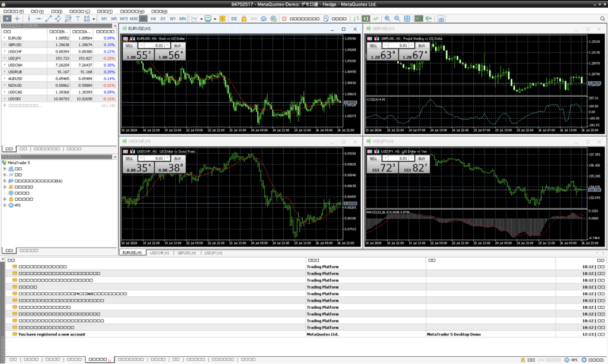The image size is (608, 364).
Task: Expand the VPS node in Navigator
Action: click(4, 205)
